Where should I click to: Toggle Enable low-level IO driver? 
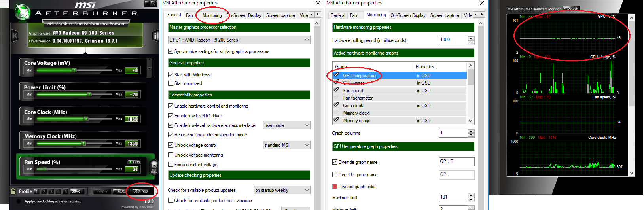tap(170, 116)
